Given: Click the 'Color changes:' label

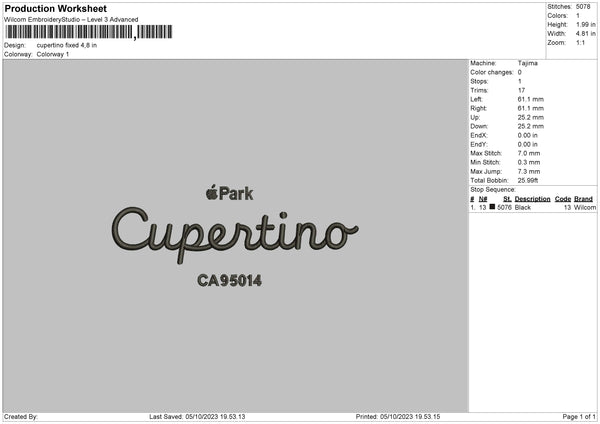Looking at the screenshot, I should click(492, 72).
